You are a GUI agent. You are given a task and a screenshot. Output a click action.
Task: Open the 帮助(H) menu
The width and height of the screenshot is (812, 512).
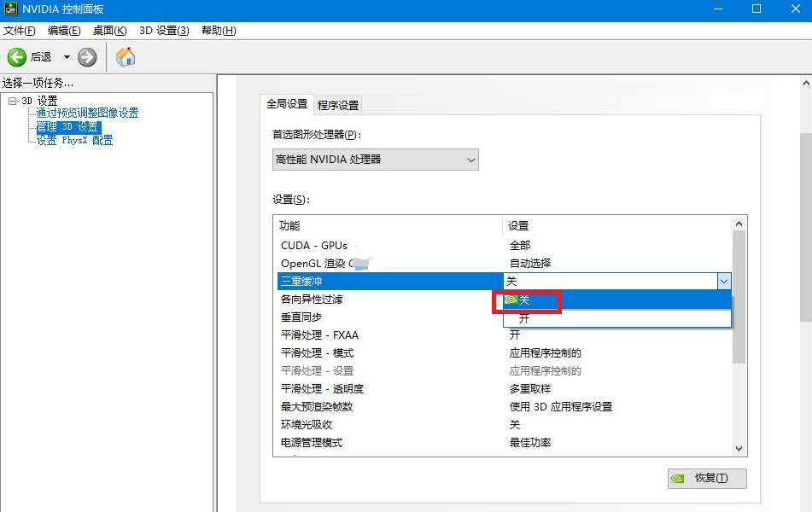pos(219,31)
